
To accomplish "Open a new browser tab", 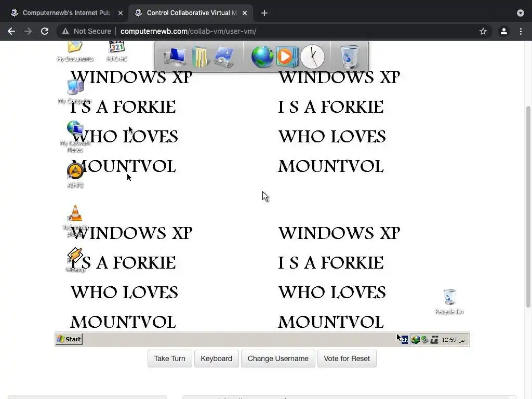I will (264, 13).
